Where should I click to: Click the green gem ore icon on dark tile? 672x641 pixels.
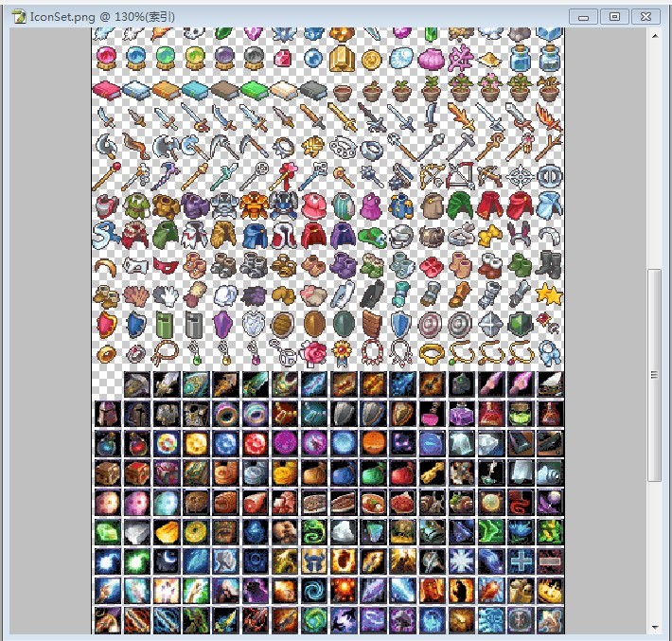pyautogui.click(x=108, y=532)
